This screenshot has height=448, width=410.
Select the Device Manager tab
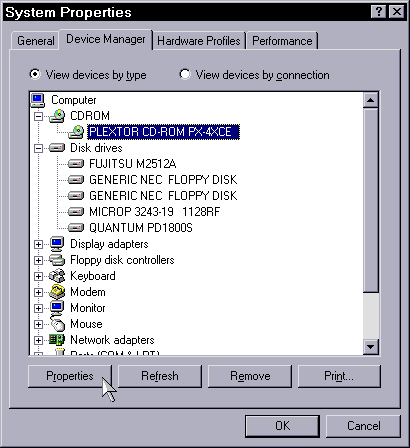[106, 39]
